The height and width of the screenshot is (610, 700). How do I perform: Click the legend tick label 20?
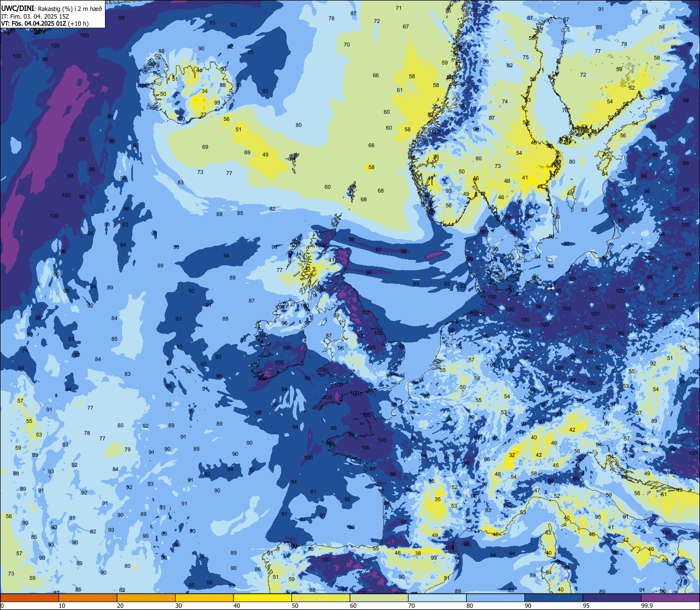(x=120, y=606)
